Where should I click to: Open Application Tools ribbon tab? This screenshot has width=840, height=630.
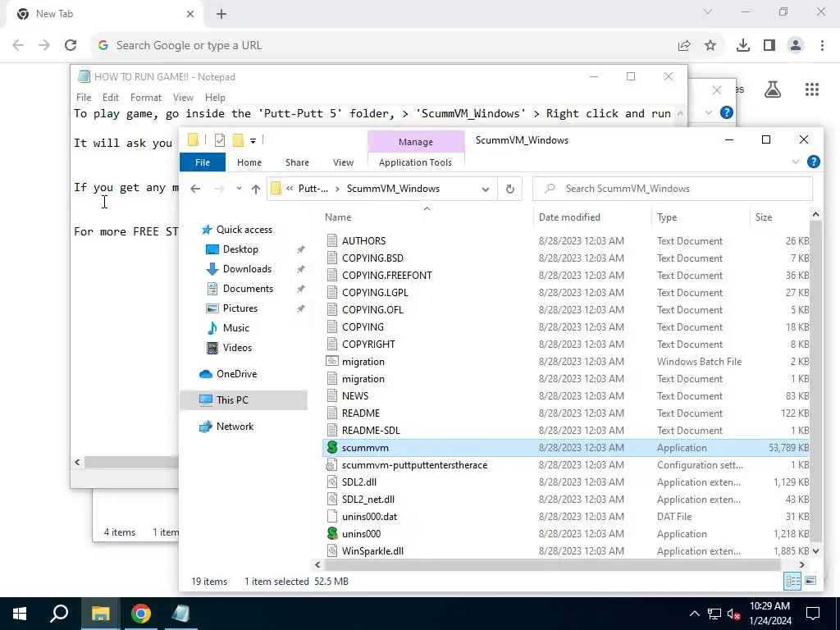click(x=415, y=162)
